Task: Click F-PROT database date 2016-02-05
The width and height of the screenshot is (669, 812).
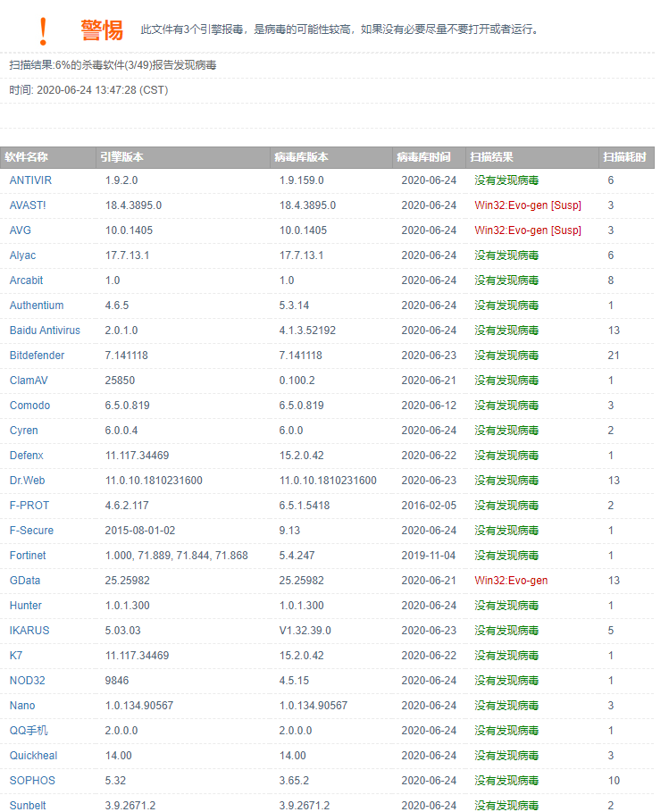Action: pyautogui.click(x=429, y=506)
